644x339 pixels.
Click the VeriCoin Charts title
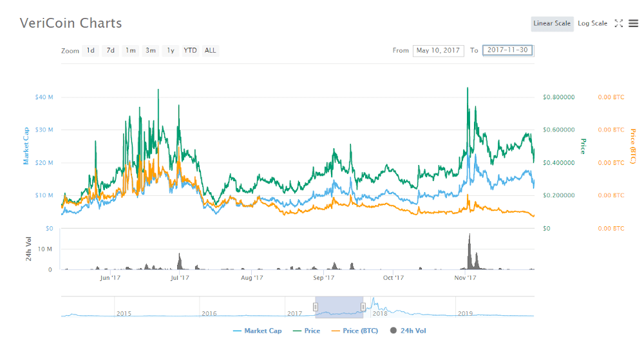coord(71,23)
